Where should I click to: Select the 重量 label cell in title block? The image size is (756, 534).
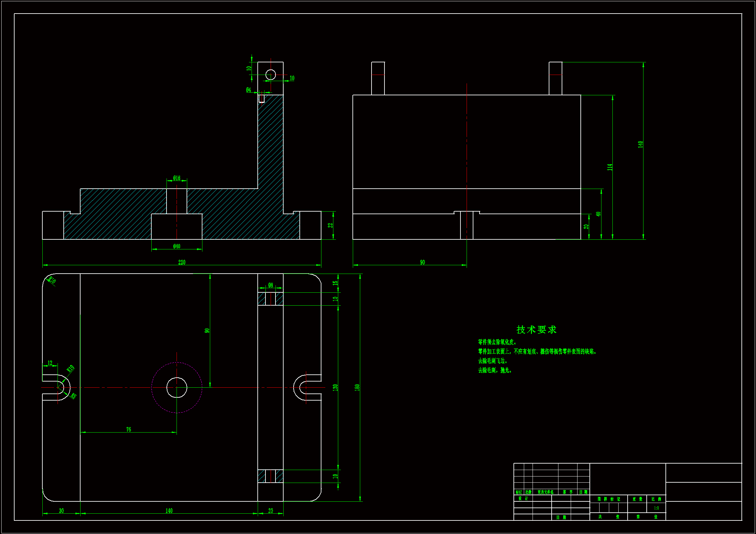pos(637,499)
